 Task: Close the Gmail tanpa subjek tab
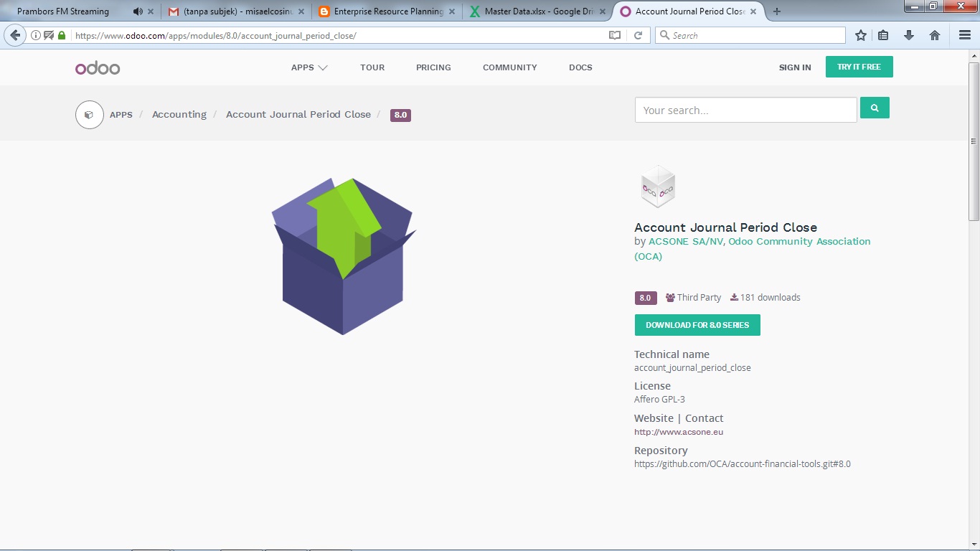coord(301,11)
